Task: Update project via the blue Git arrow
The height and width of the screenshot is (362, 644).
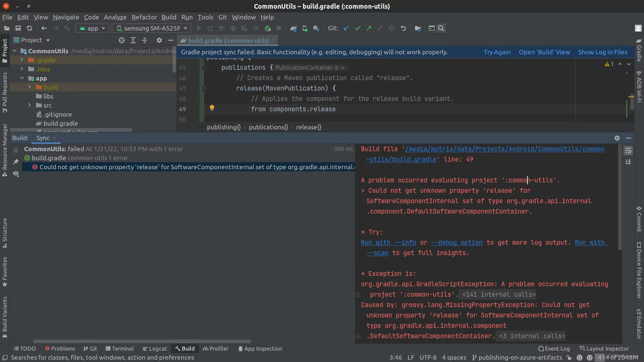Action: [346, 28]
